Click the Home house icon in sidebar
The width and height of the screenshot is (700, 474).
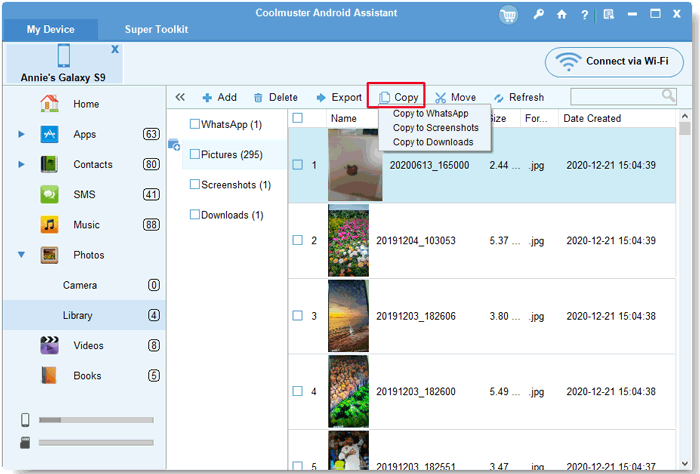point(49,104)
